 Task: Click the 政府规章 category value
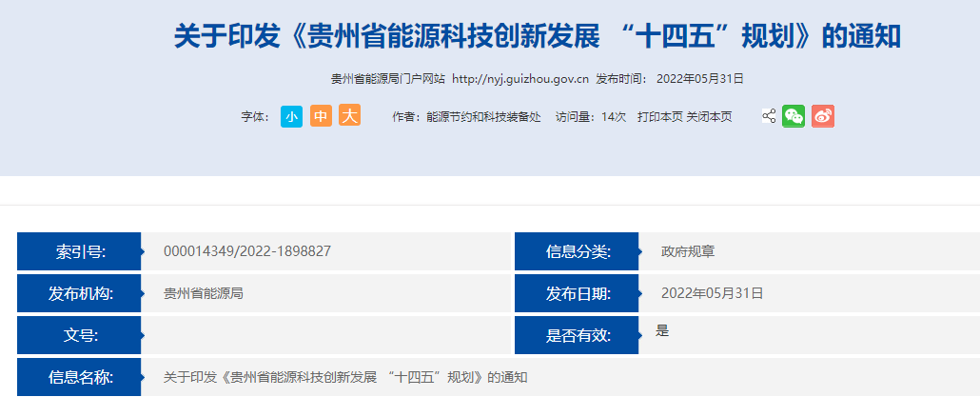[x=688, y=251]
